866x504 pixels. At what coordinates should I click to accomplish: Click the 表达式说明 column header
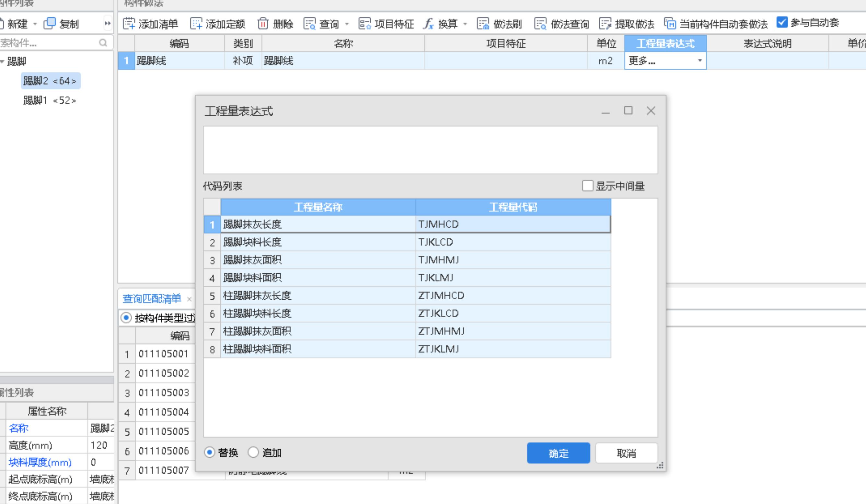pyautogui.click(x=768, y=44)
